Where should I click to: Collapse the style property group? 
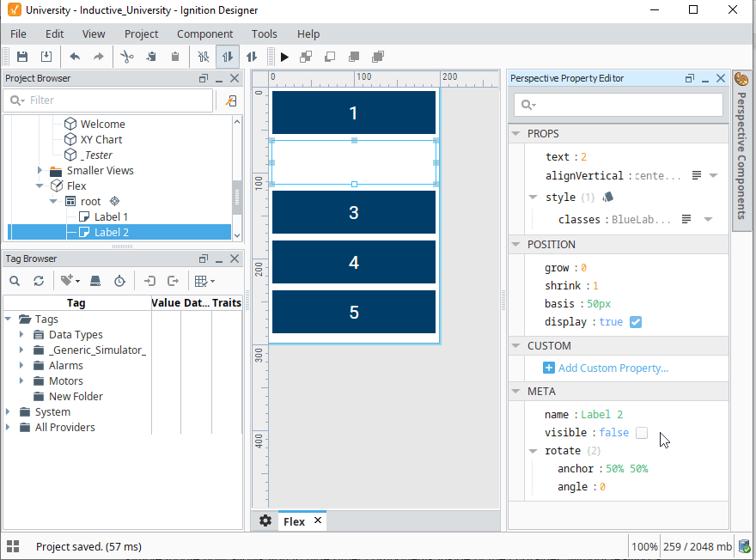[533, 197]
